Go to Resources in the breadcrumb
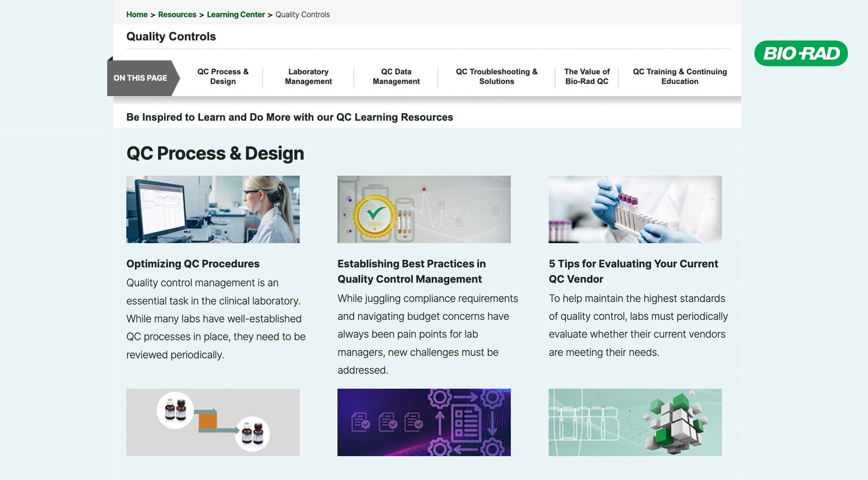The height and width of the screenshot is (480, 868). point(177,15)
